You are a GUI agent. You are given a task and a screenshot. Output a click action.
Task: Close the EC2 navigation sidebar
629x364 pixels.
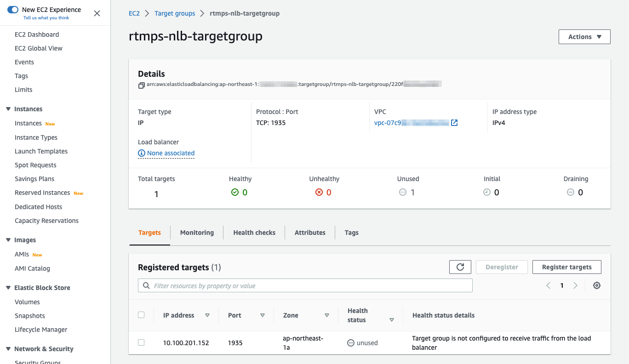click(97, 13)
